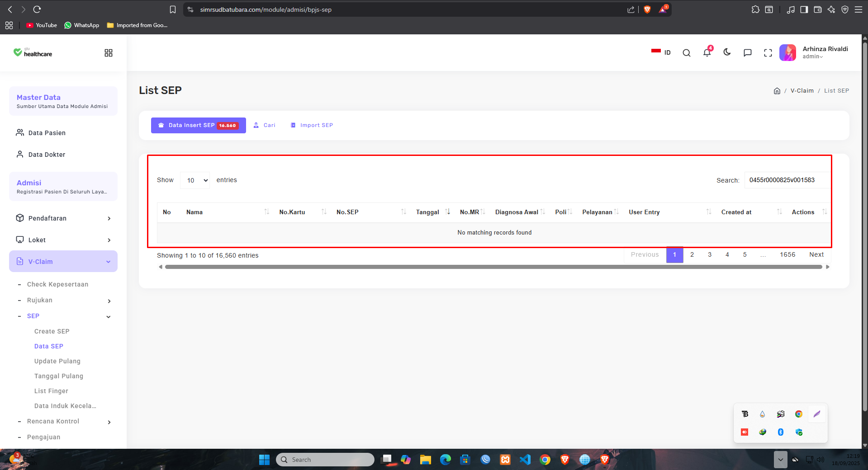Open the apps grid icon beside healthcare logo
868x470 pixels.
click(x=109, y=53)
